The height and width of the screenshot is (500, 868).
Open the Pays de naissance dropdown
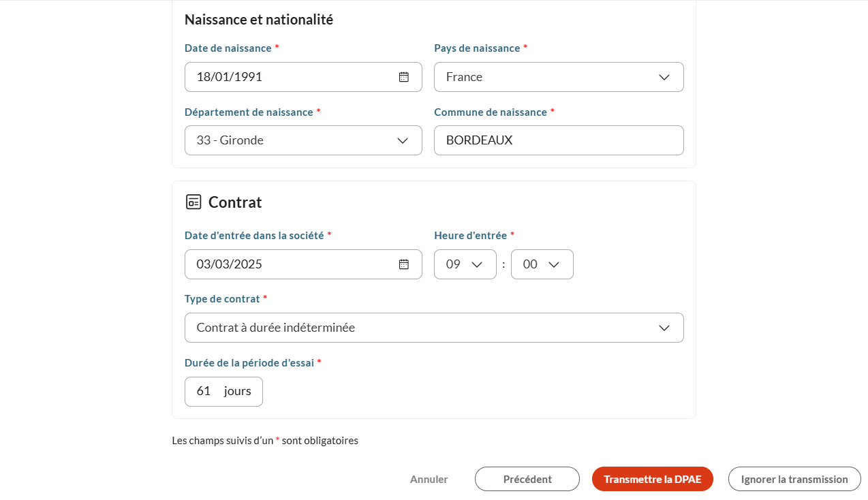[559, 77]
